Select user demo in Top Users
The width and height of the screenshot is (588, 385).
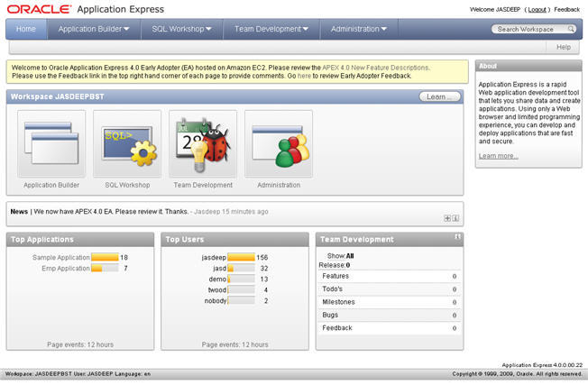pos(217,279)
